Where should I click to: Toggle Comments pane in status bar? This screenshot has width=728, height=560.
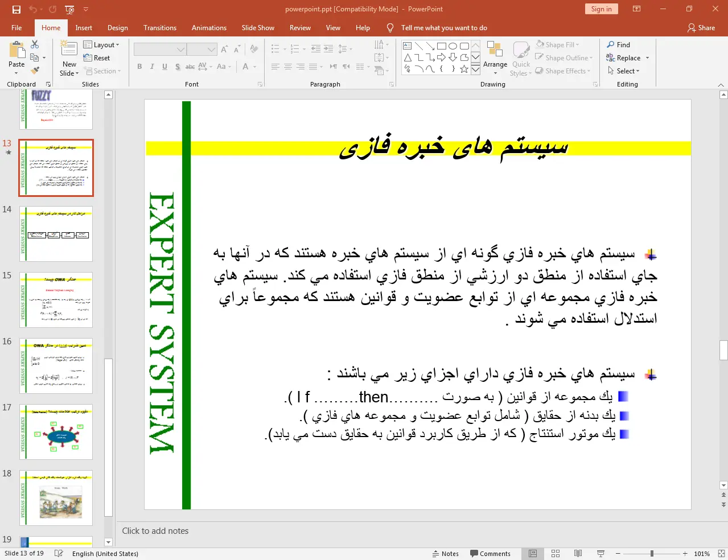point(490,554)
